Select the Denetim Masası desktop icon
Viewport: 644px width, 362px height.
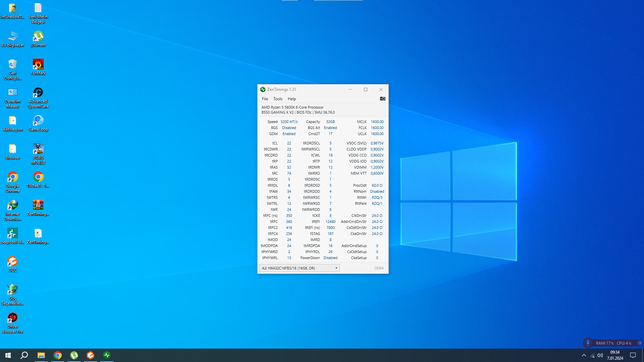click(x=13, y=98)
